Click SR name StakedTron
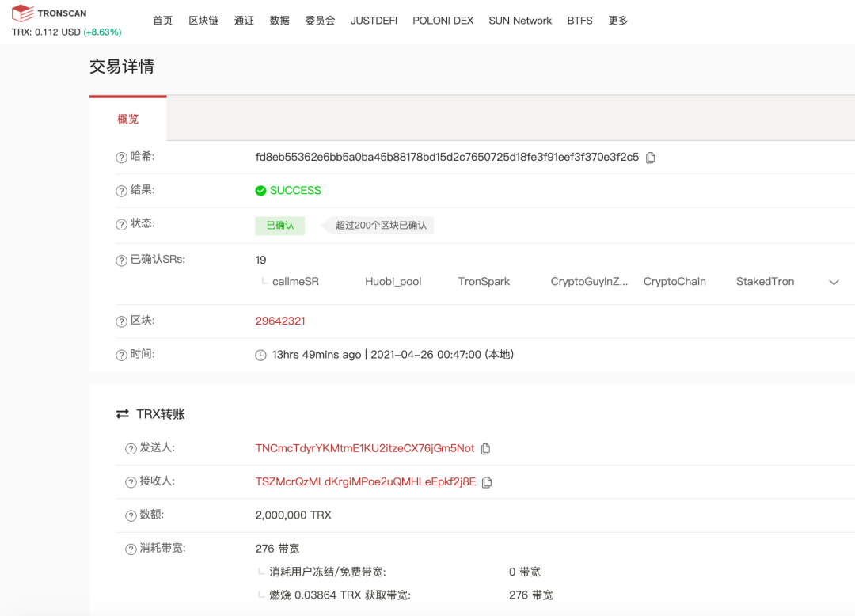 (x=765, y=282)
